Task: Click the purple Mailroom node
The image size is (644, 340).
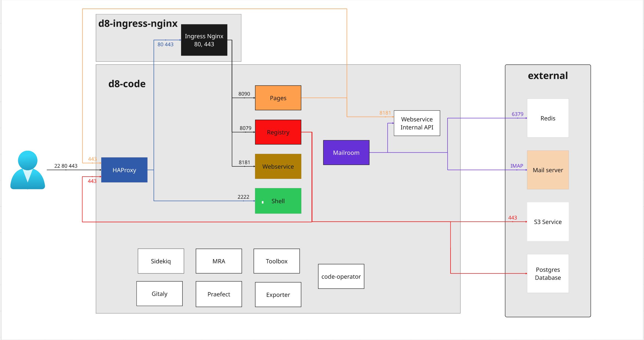Action: [346, 152]
